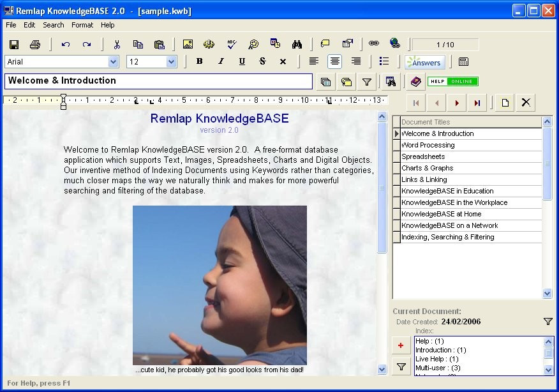The height and width of the screenshot is (392, 559).
Task: Select Multi-user : (3) index entry
Action: (x=438, y=368)
